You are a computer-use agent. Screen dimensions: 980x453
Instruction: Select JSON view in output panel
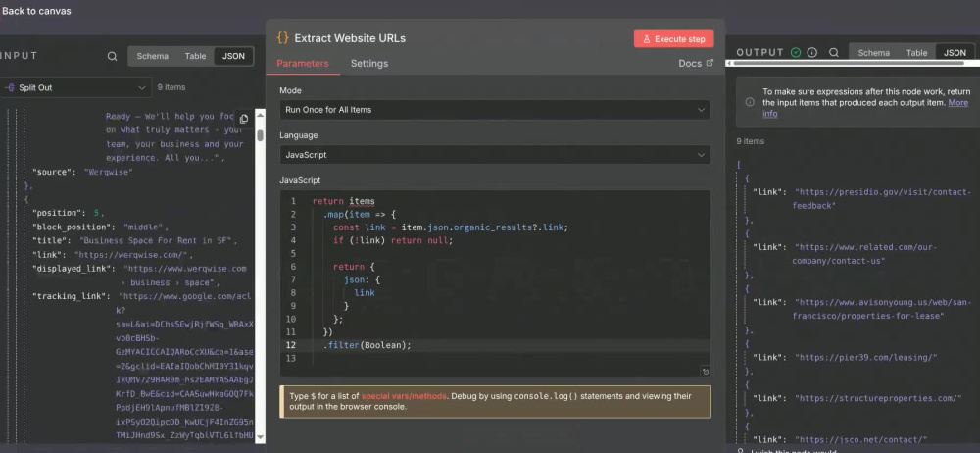[955, 53]
